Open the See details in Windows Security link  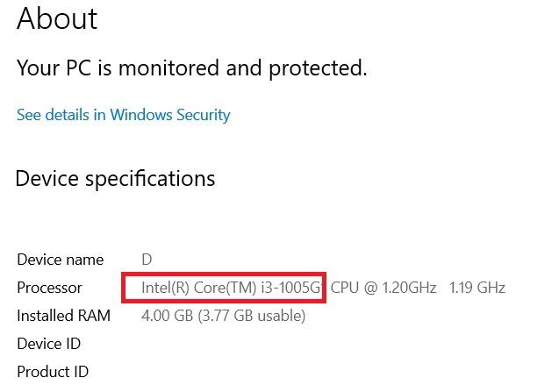124,115
